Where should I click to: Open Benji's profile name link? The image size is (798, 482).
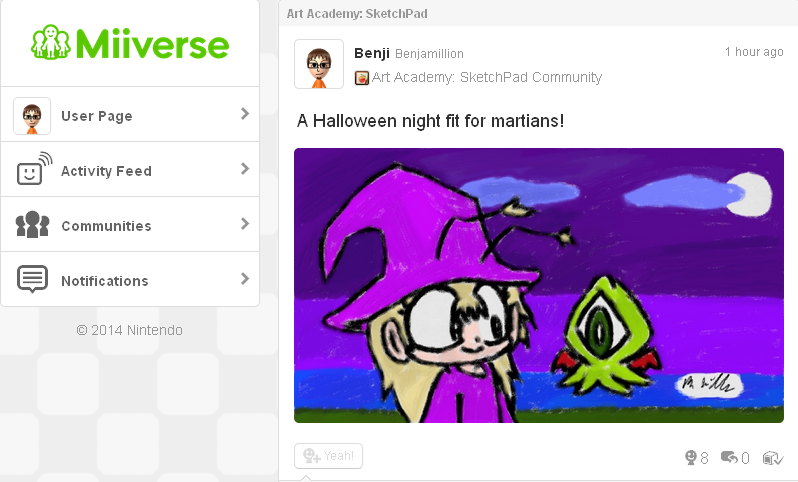[372, 53]
